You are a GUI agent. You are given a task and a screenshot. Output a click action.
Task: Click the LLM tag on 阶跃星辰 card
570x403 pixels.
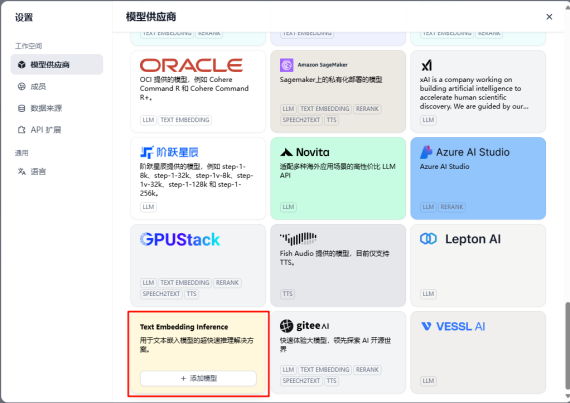click(148, 207)
